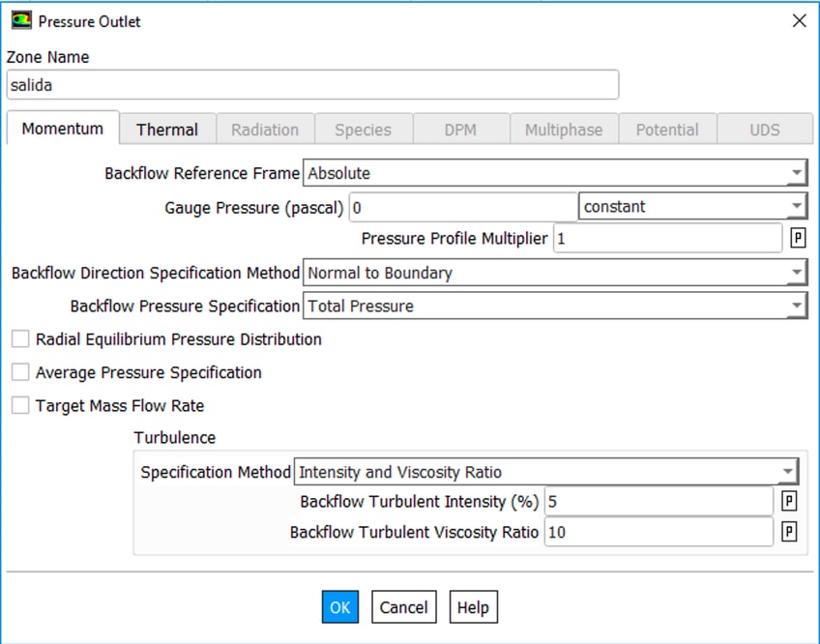This screenshot has height=644, width=820.
Task: Click the Cancel button
Action: 403,607
